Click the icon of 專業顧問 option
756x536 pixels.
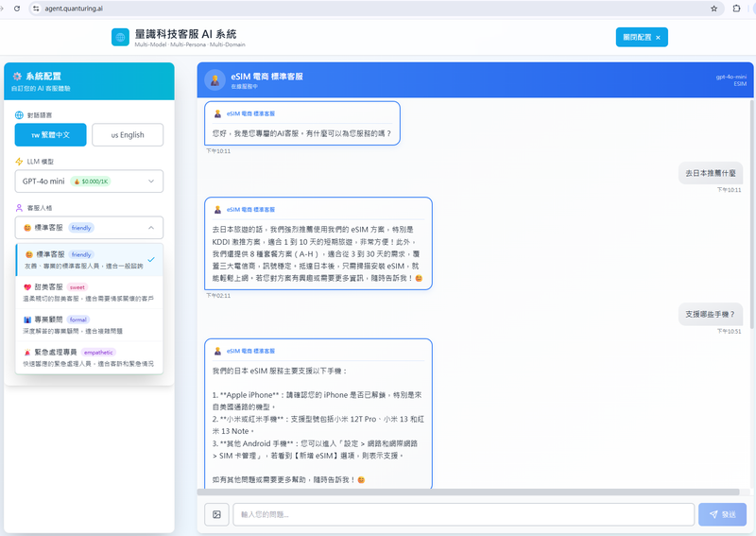click(27, 320)
